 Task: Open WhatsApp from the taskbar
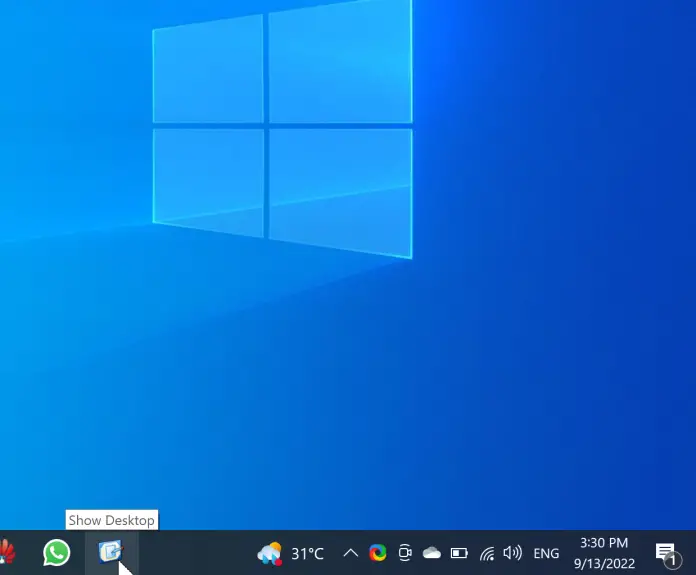click(56, 553)
